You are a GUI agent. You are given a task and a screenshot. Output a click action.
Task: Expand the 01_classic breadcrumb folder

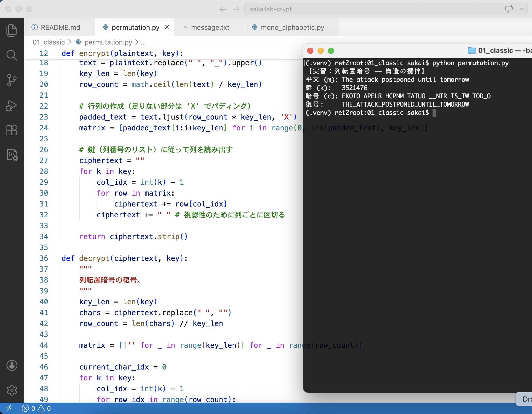pos(49,42)
